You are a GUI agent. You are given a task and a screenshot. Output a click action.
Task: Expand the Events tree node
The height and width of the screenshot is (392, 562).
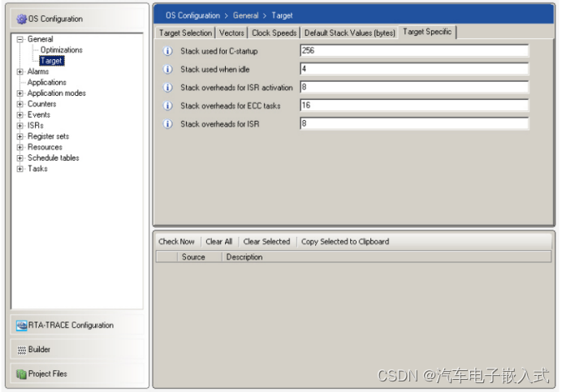coord(20,115)
